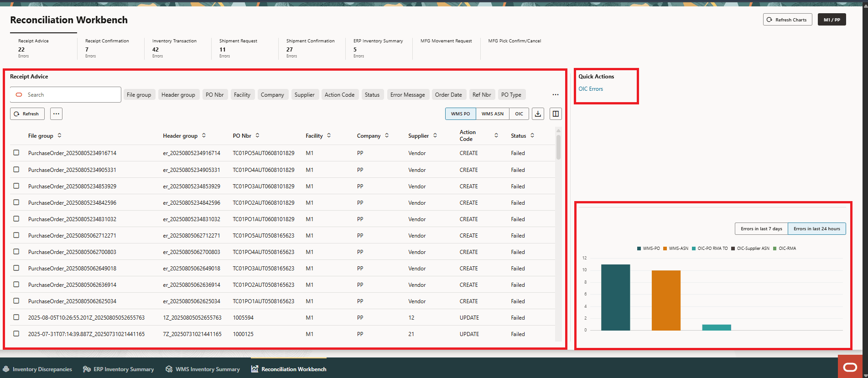The image size is (868, 378).
Task: Check the PurchaseOrder_20250805062712271 row
Action: [x=16, y=235]
